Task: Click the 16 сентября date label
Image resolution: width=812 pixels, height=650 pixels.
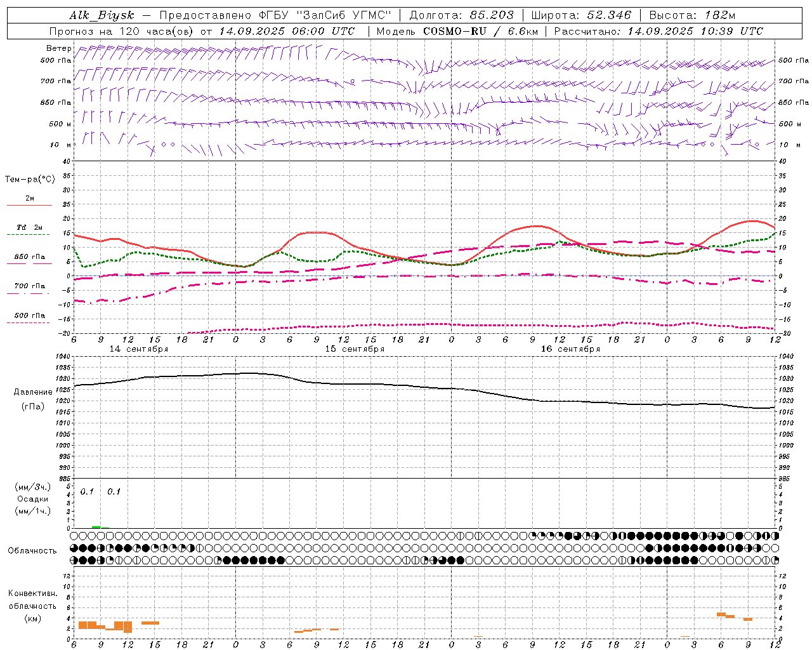Action: [x=570, y=349]
